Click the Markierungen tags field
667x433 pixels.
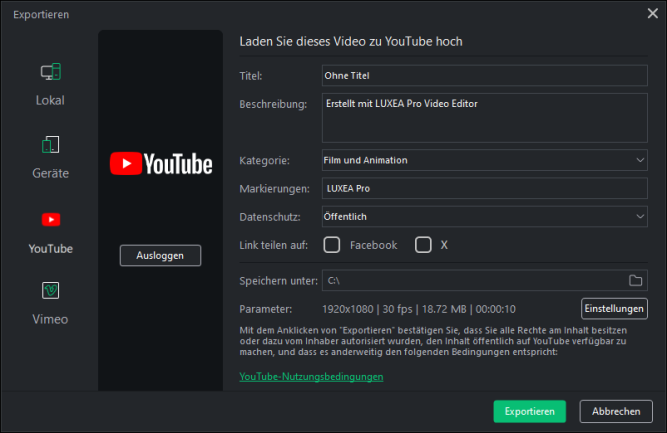(x=484, y=188)
